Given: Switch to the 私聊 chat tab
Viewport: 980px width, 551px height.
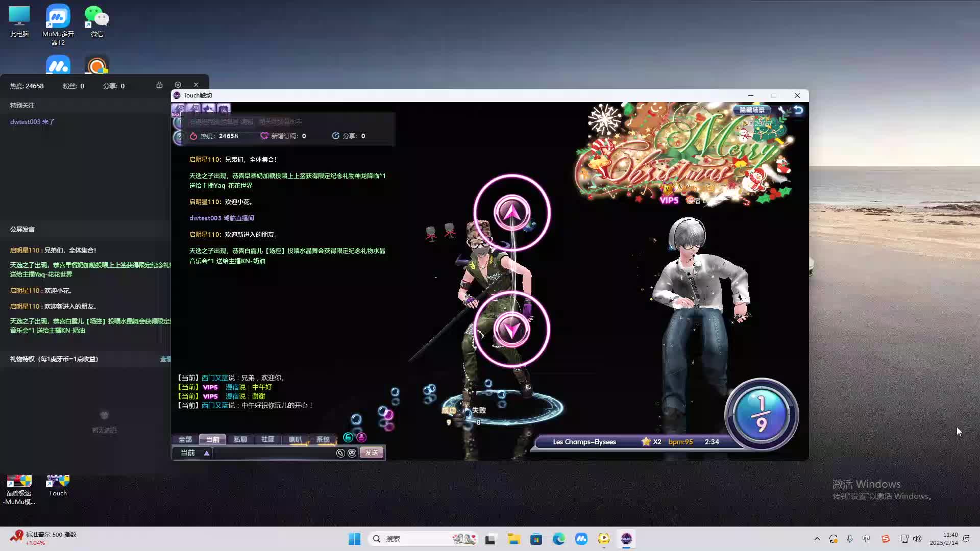Looking at the screenshot, I should [240, 439].
